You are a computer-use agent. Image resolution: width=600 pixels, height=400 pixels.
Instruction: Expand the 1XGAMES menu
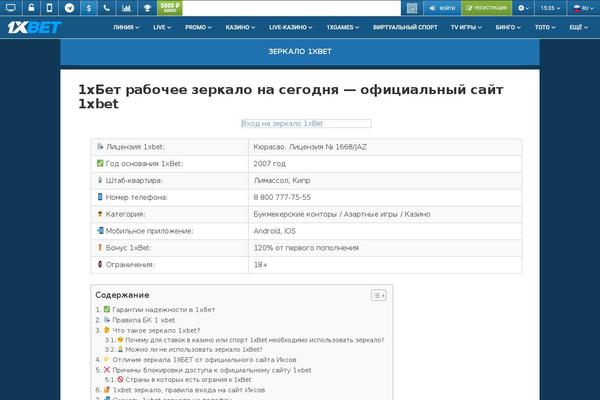342,27
